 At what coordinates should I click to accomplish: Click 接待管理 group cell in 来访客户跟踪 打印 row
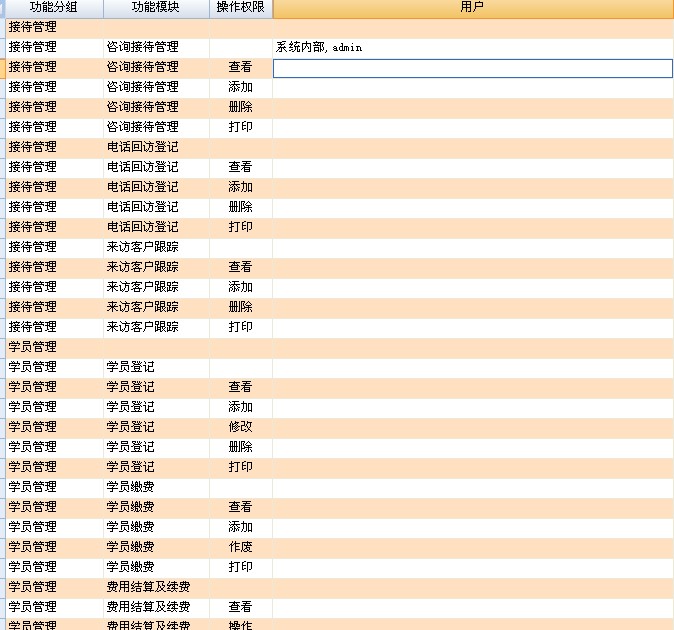(55, 327)
